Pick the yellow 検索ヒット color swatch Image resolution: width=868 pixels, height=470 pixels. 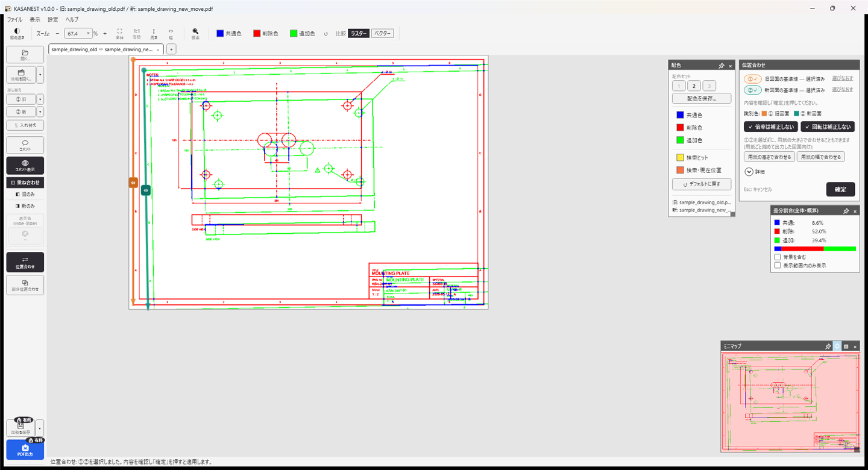(680, 157)
